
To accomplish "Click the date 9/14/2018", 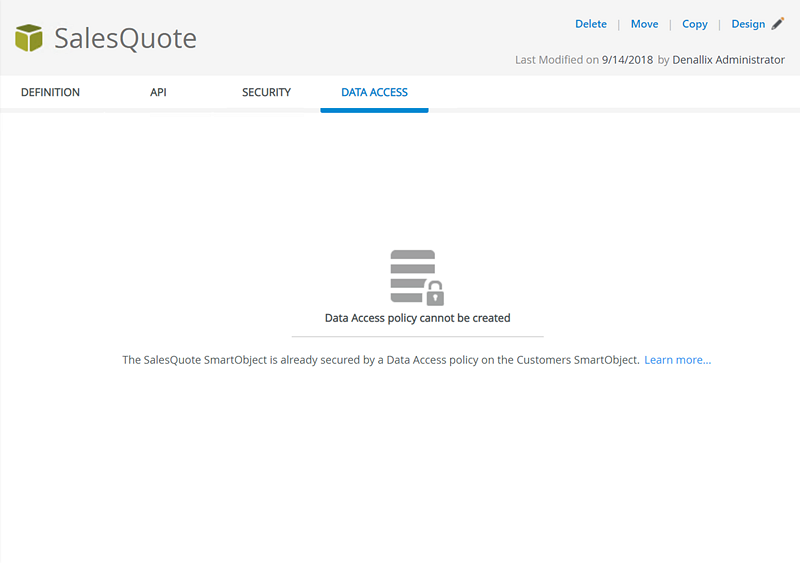I will tap(627, 60).
